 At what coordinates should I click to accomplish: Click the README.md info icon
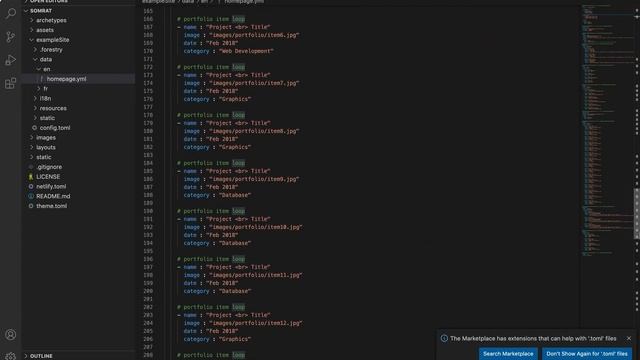[x=31, y=196]
